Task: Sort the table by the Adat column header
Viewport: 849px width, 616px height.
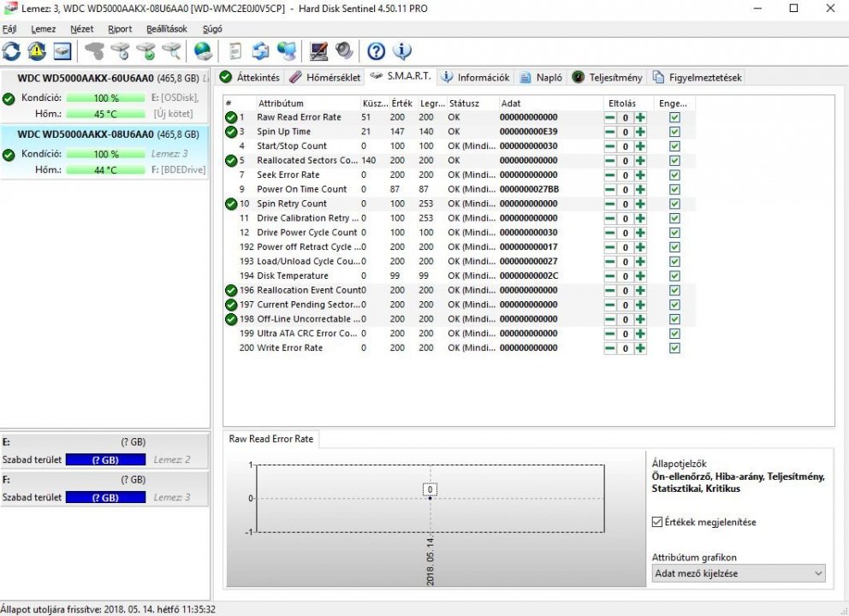Action: pyautogui.click(x=550, y=104)
